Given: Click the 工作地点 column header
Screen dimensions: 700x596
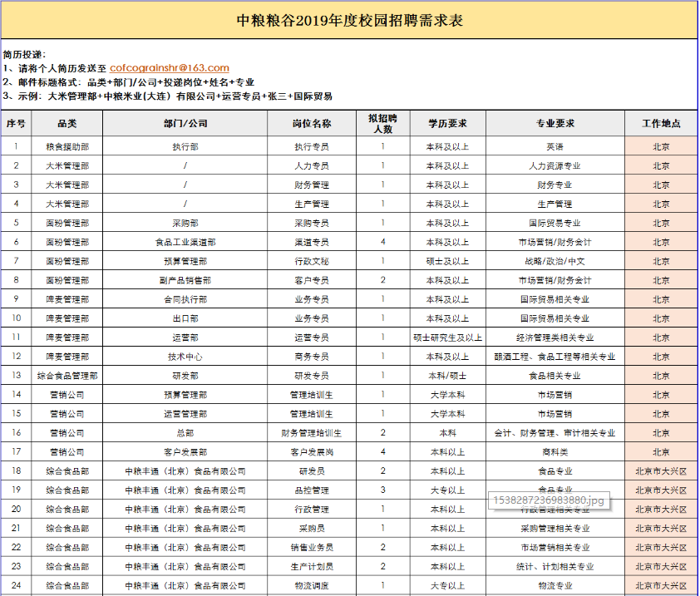Looking at the screenshot, I should (661, 123).
